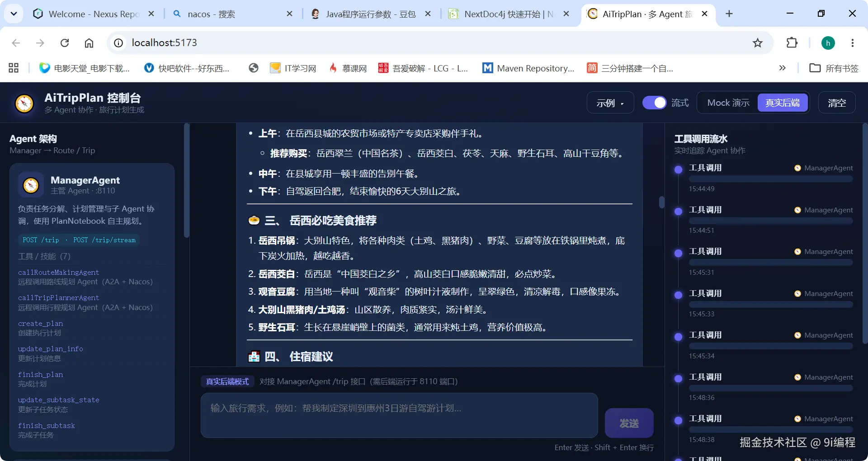Viewport: 868px width, 461px height.
Task: Open the 吾爱破解 bookmark
Action: [423, 68]
